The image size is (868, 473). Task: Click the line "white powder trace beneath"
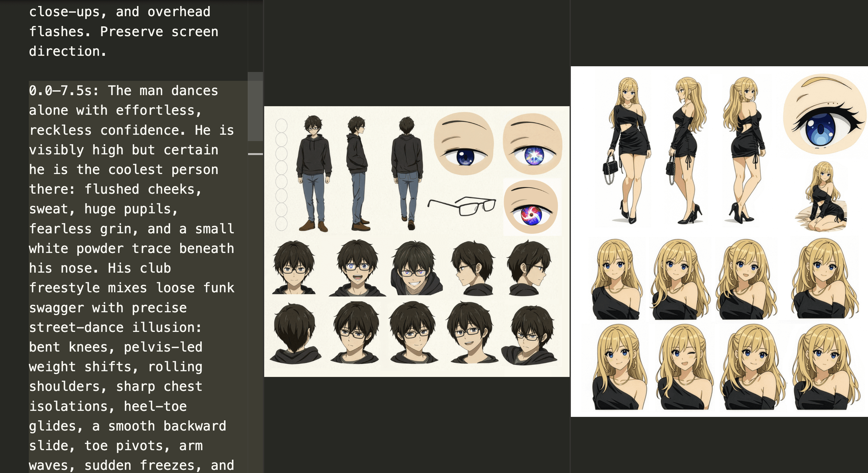(131, 249)
